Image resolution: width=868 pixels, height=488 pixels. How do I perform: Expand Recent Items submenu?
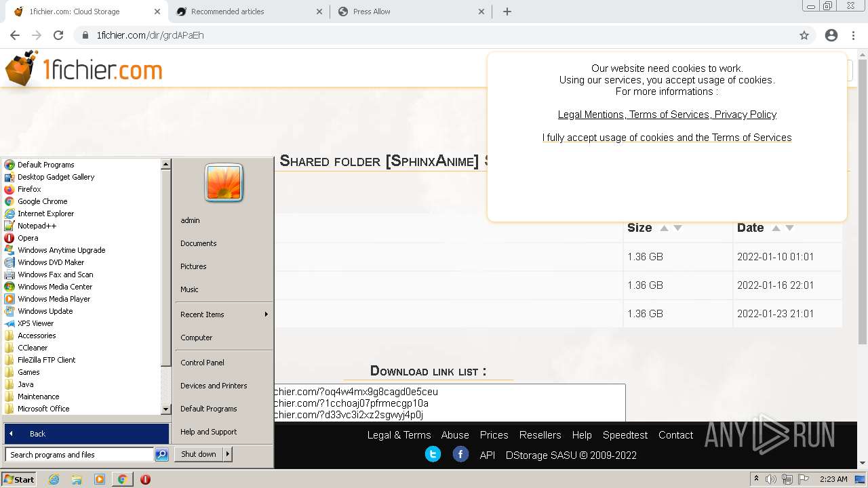(224, 314)
